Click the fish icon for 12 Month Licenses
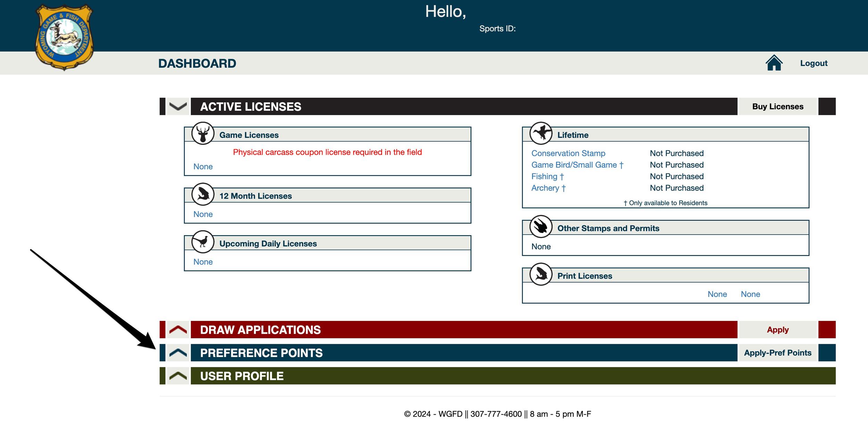This screenshot has width=868, height=425. point(203,195)
